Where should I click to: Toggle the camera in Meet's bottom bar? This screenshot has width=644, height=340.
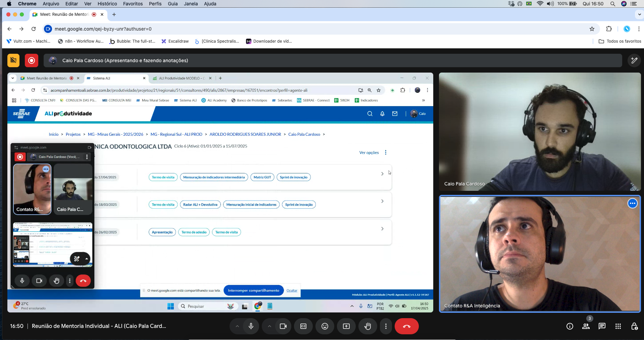(283, 326)
